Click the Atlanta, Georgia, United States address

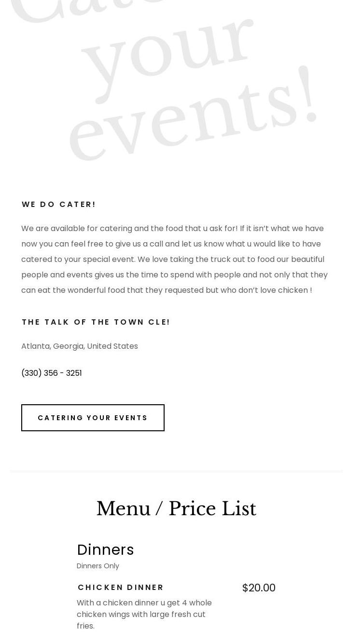(80, 346)
